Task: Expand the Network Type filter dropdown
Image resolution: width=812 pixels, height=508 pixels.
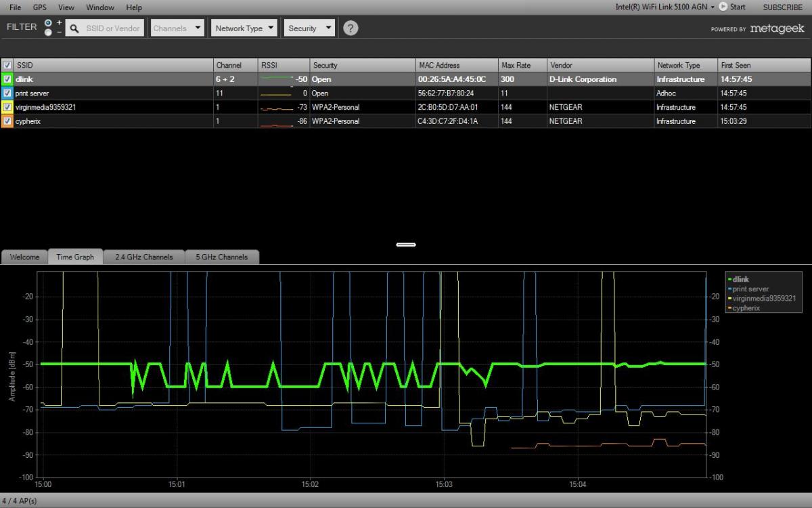Action: [x=245, y=28]
